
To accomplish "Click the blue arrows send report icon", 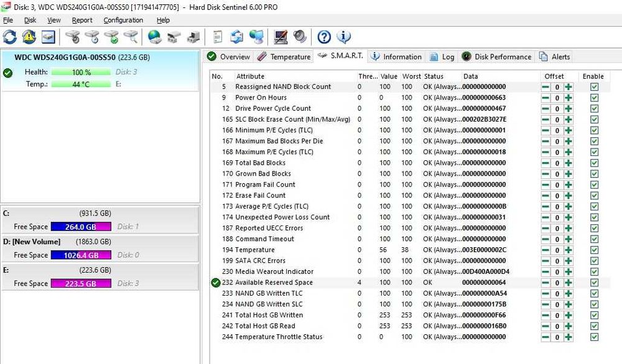I will (x=237, y=37).
